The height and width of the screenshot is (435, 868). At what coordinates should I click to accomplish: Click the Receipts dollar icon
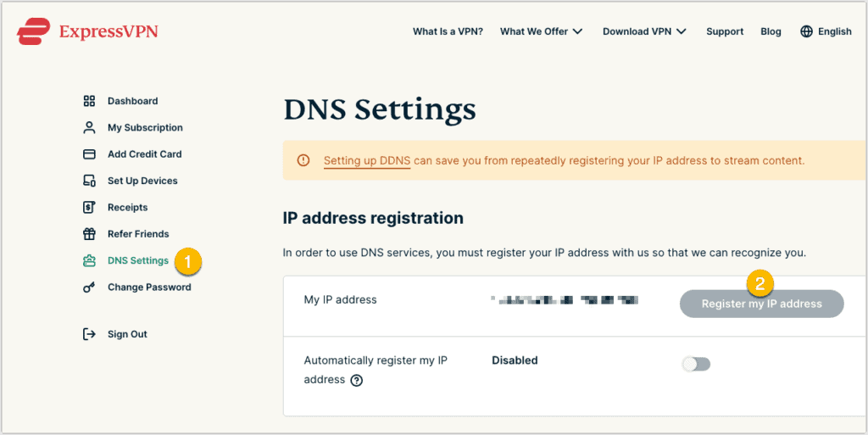(x=89, y=207)
